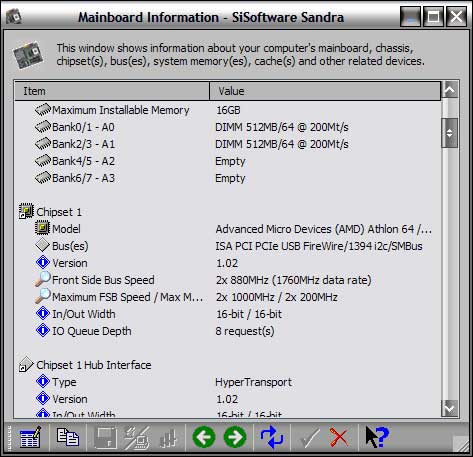
Task: Click the greyed-out bar chart icon
Action: [168, 438]
